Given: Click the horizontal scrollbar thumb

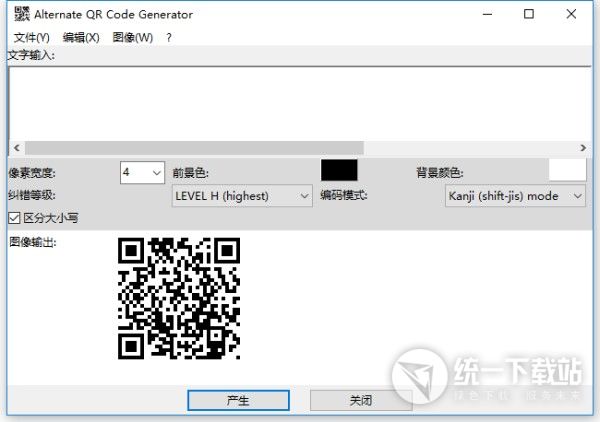Looking at the screenshot, I should 195,147.
